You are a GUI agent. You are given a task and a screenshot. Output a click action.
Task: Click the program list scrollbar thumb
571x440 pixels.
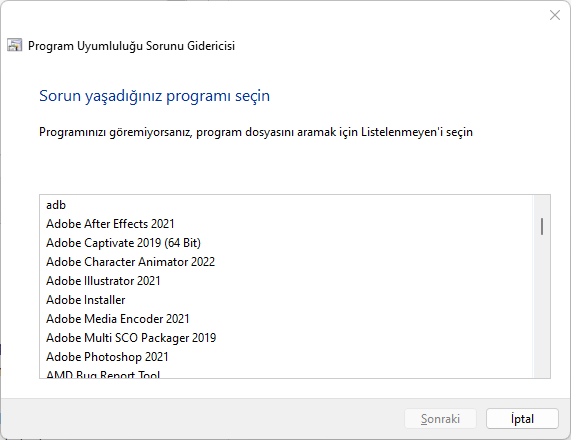click(x=542, y=226)
